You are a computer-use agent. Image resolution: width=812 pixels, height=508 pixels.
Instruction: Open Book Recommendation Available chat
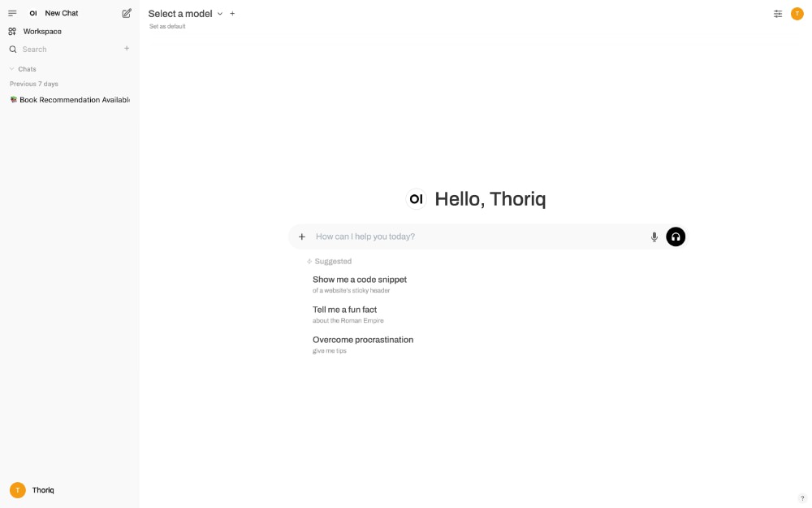coord(69,99)
